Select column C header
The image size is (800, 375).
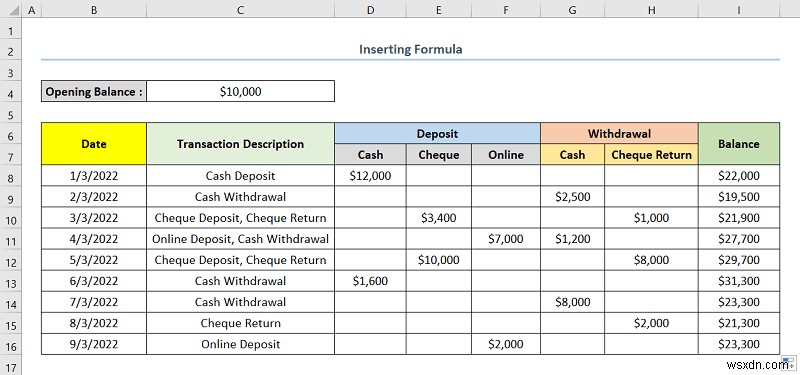[x=240, y=10]
